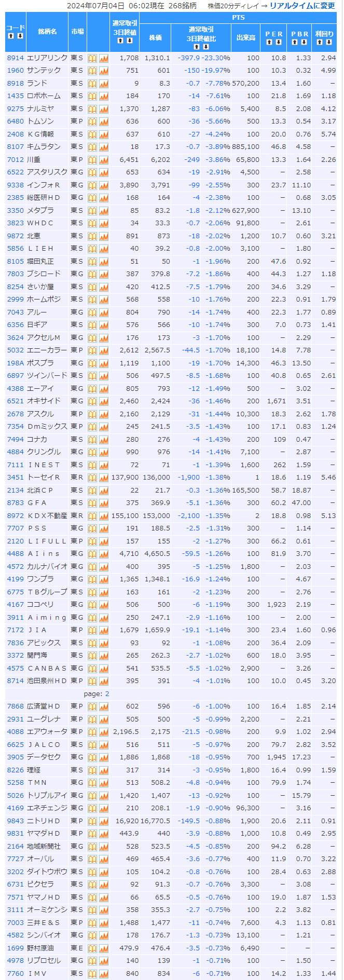This screenshot has width=344, height=980.
Task: Open stock code 1699 野村原油 link
Action: pos(15,948)
